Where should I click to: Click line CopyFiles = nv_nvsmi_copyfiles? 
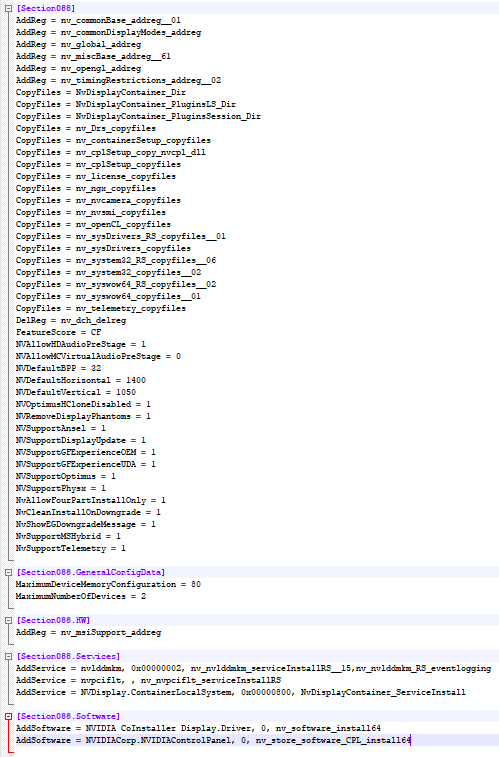(x=91, y=212)
